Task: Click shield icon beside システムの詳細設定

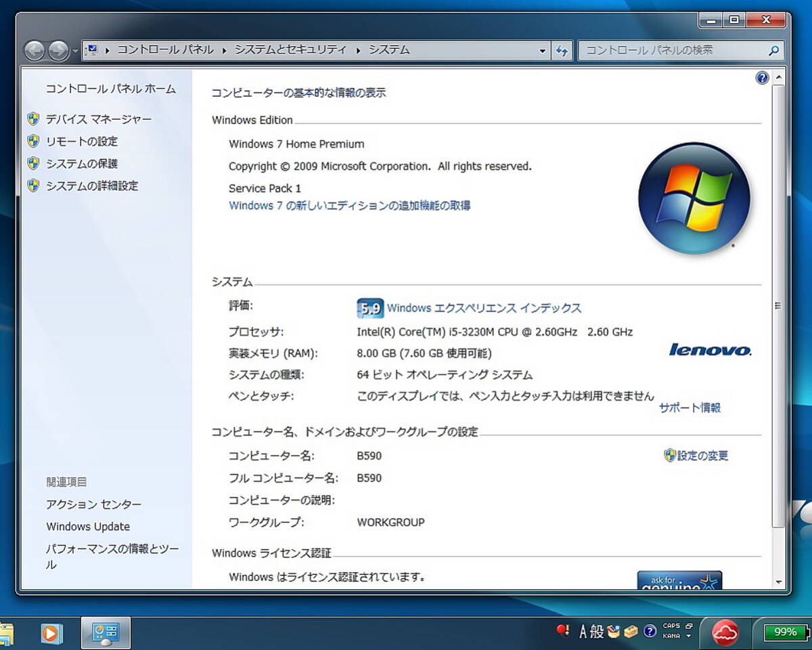Action: coord(33,186)
